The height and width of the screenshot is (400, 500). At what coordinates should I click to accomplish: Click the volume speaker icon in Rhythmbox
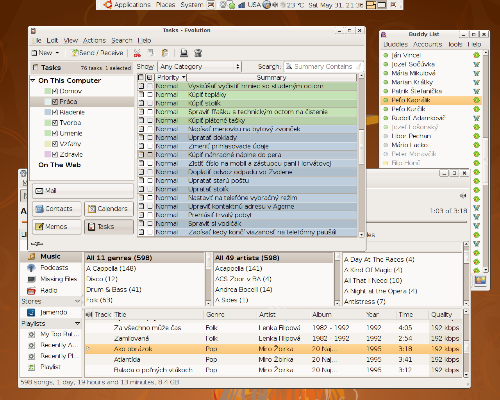[x=463, y=196]
